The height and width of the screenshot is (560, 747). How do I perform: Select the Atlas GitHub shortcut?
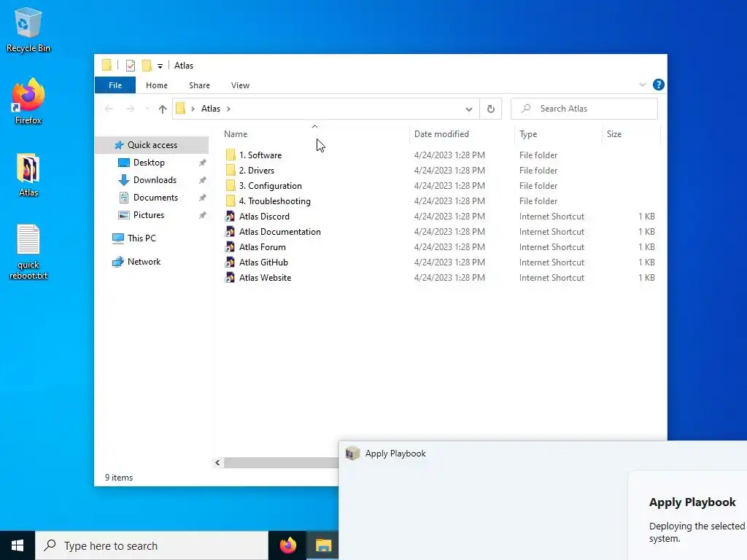point(263,262)
